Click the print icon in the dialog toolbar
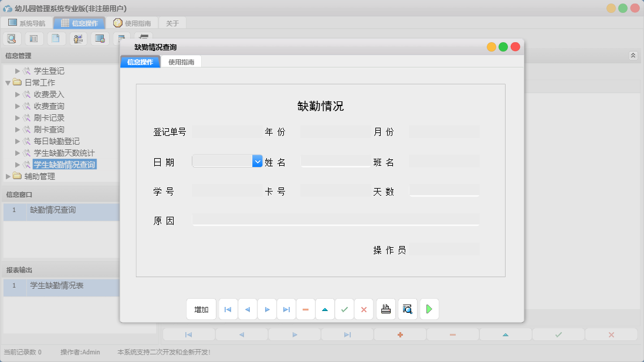The width and height of the screenshot is (644, 362). pyautogui.click(x=385, y=309)
